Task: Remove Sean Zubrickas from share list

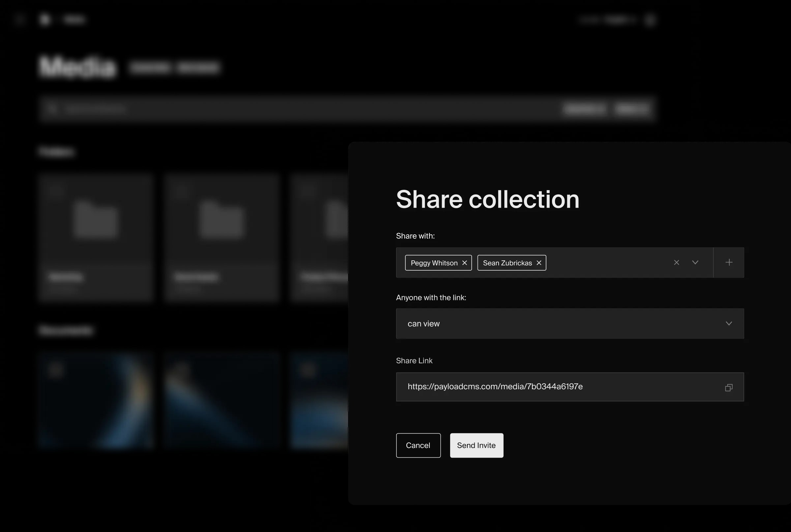Action: (x=539, y=263)
